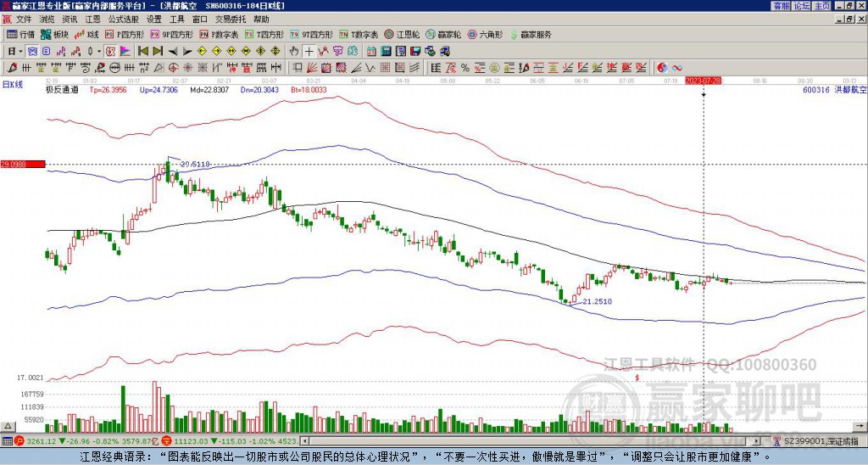This screenshot has width=868, height=465.
Task: Select the hand pan tool
Action: (294, 52)
